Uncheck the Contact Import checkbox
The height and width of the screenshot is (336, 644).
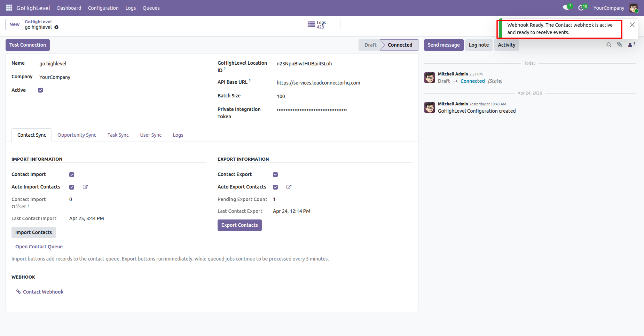pyautogui.click(x=72, y=175)
